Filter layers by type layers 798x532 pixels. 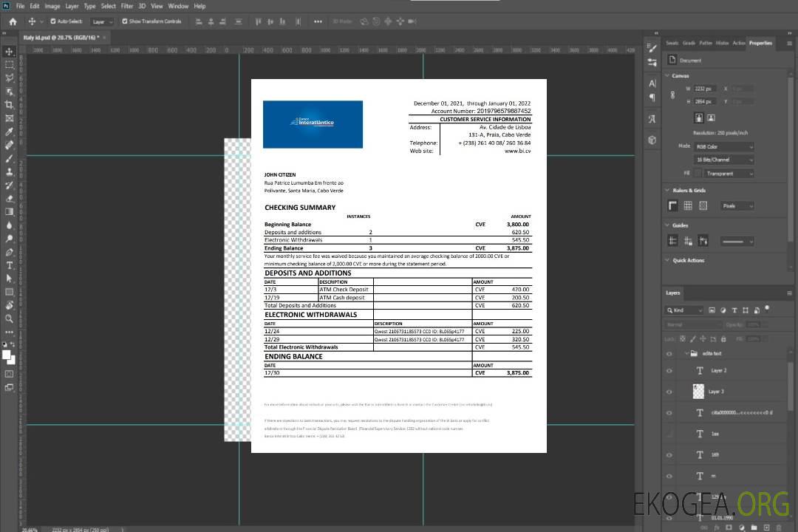[734, 310]
